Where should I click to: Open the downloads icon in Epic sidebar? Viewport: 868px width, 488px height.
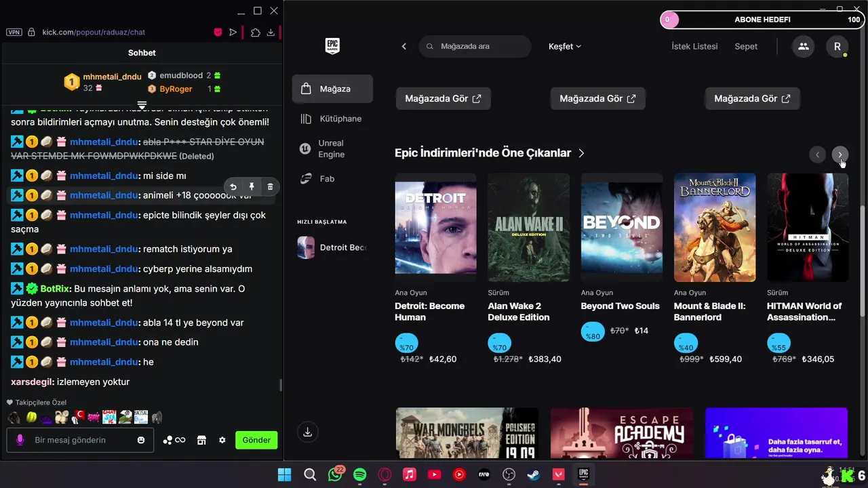tap(308, 432)
